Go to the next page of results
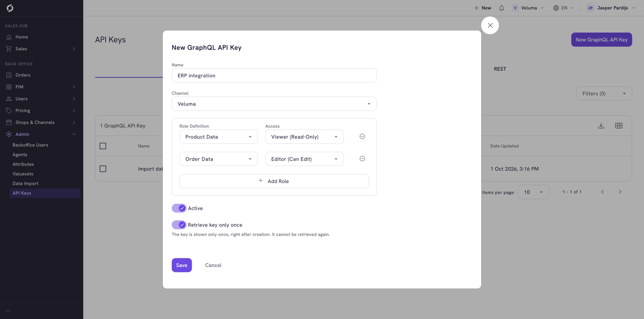 click(x=620, y=192)
